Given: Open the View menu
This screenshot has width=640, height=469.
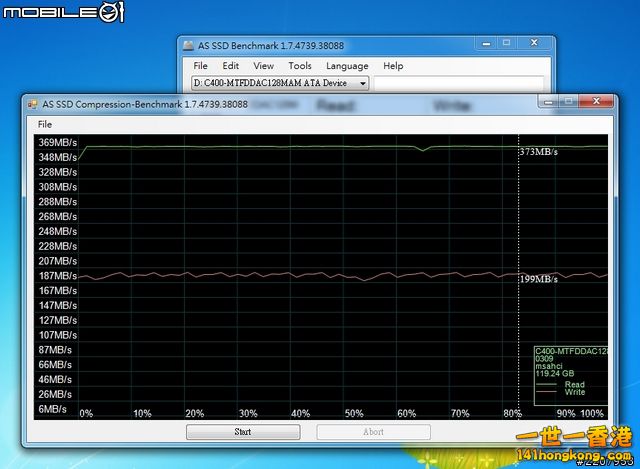Looking at the screenshot, I should tap(263, 66).
